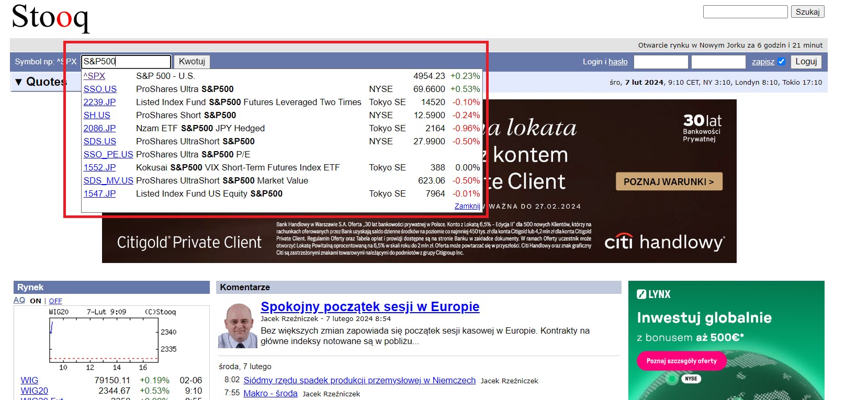Image resolution: width=868 pixels, height=400 pixels.
Task: Close suggestions with the Zamknij link
Action: tap(467, 206)
